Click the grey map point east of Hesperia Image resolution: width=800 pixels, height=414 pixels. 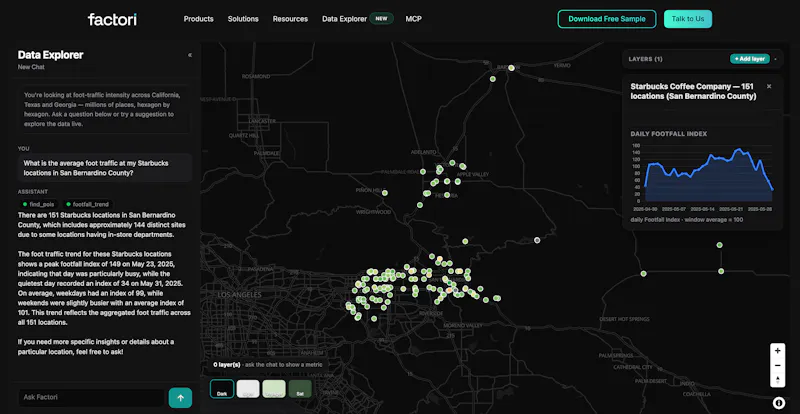click(x=537, y=240)
